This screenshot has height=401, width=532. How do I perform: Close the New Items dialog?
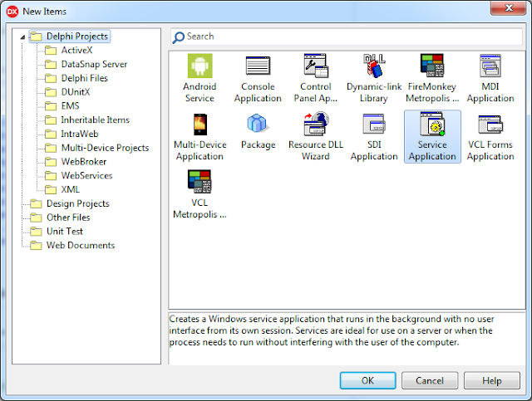[509, 7]
